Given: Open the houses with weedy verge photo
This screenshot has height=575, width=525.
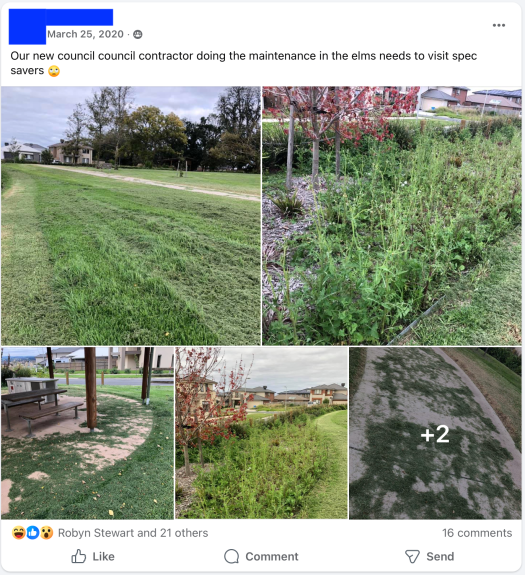Looking at the screenshot, I should point(261,433).
